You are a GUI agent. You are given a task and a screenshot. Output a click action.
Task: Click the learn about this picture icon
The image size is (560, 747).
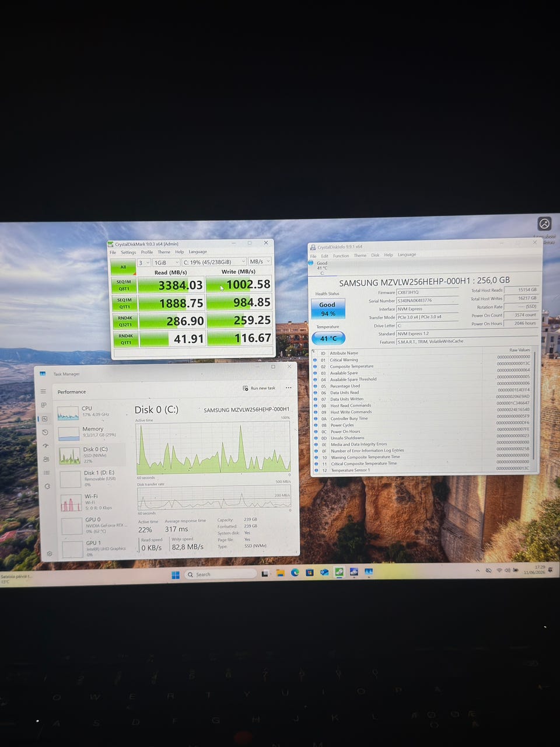coord(544,224)
